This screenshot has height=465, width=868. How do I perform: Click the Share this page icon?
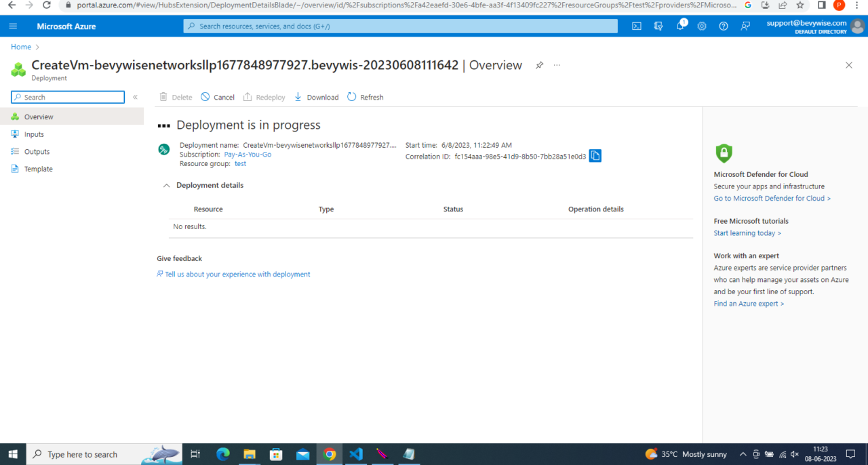783,5
